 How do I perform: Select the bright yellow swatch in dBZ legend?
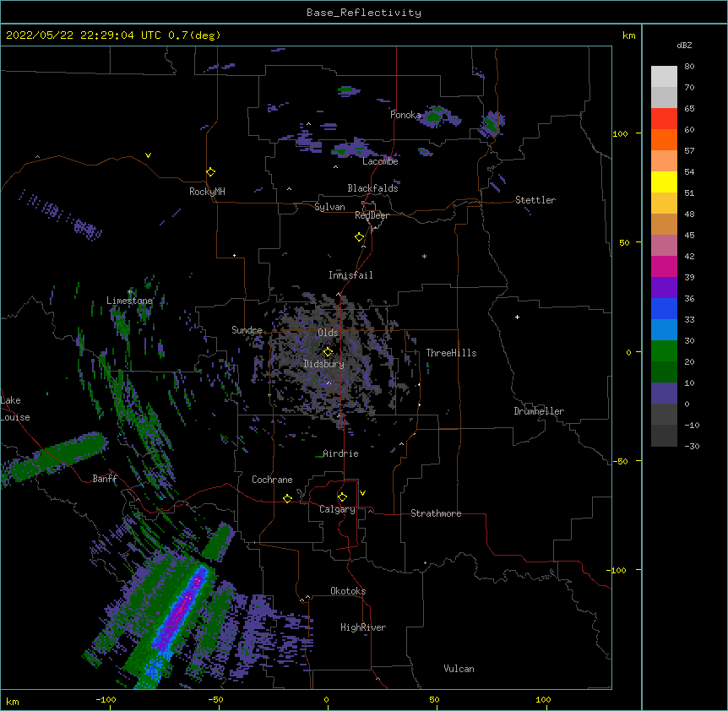(x=664, y=182)
